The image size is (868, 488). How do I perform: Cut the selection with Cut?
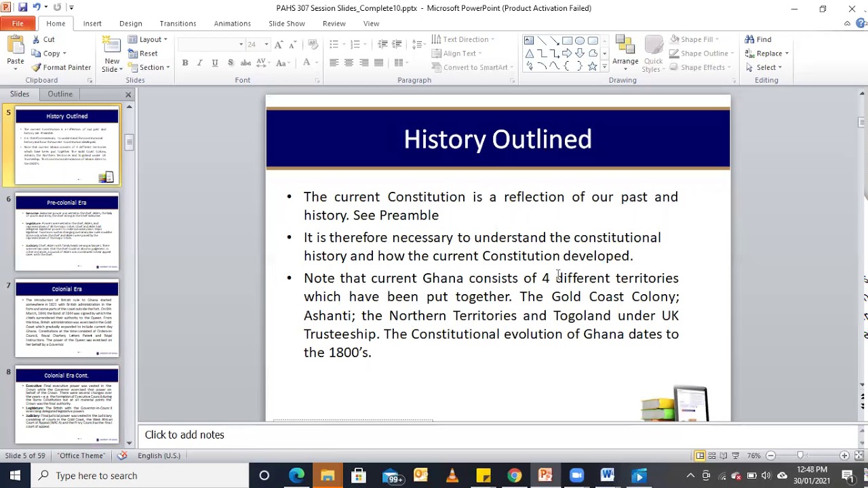coord(43,39)
